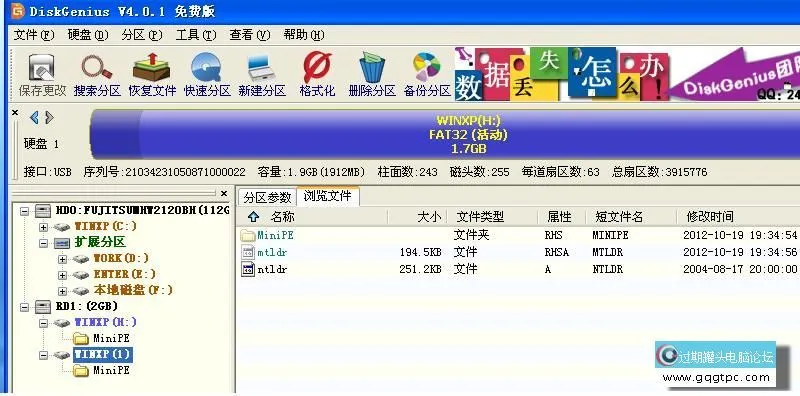Click Delete Partition (删除分区) icon
The height and width of the screenshot is (396, 800).
(372, 67)
